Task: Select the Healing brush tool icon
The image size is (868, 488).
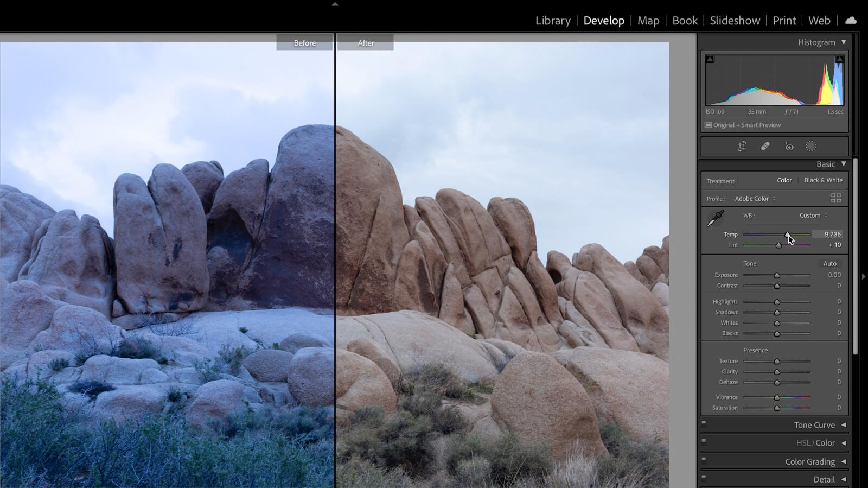Action: (765, 147)
